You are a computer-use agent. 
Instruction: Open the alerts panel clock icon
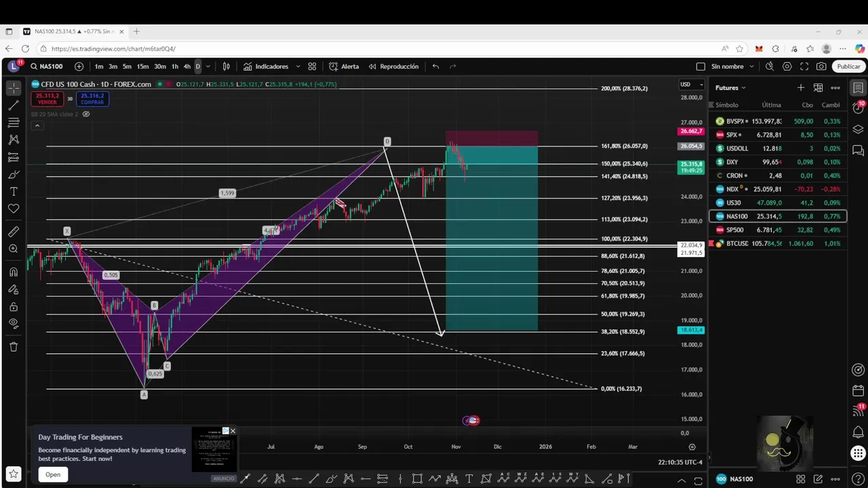pyautogui.click(x=859, y=108)
